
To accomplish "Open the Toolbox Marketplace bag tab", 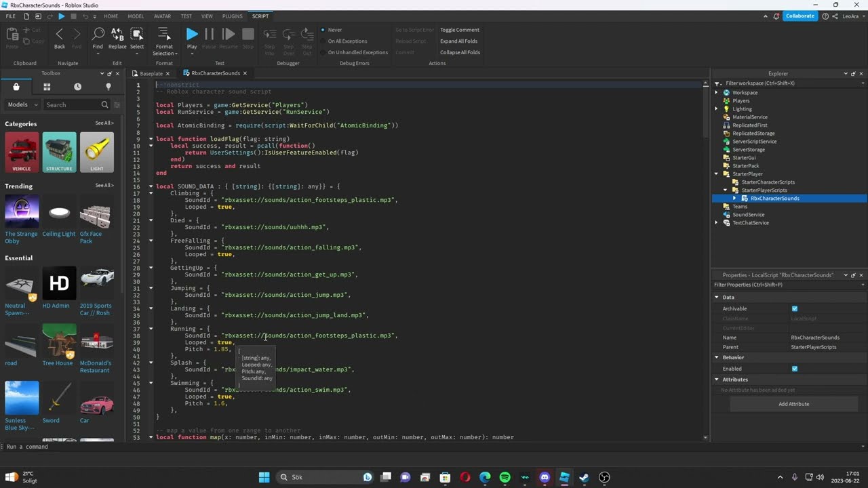I will (16, 87).
